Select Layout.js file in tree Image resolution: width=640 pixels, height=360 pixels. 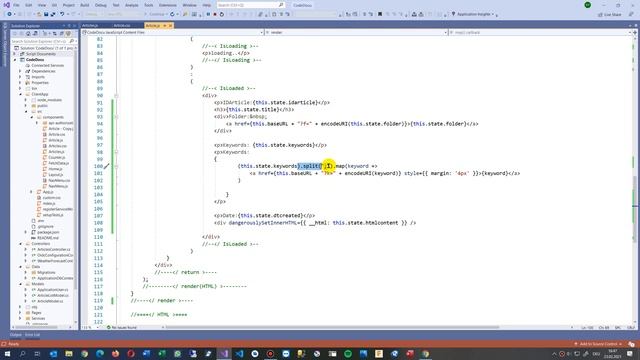tap(56, 174)
